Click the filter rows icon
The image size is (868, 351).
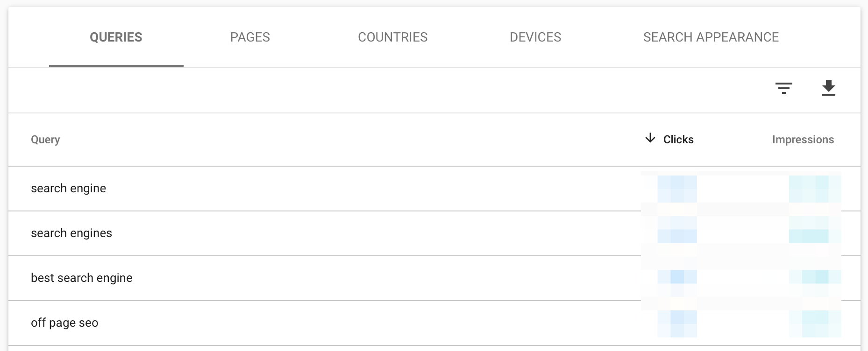click(x=783, y=88)
